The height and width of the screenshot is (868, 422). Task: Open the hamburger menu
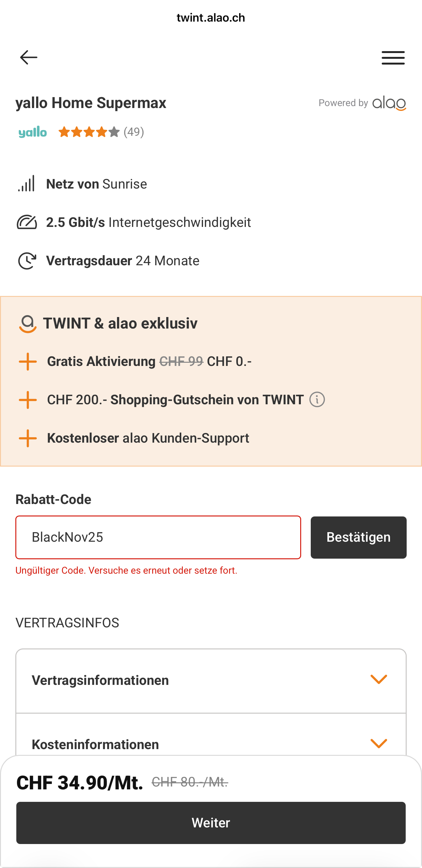tap(393, 58)
